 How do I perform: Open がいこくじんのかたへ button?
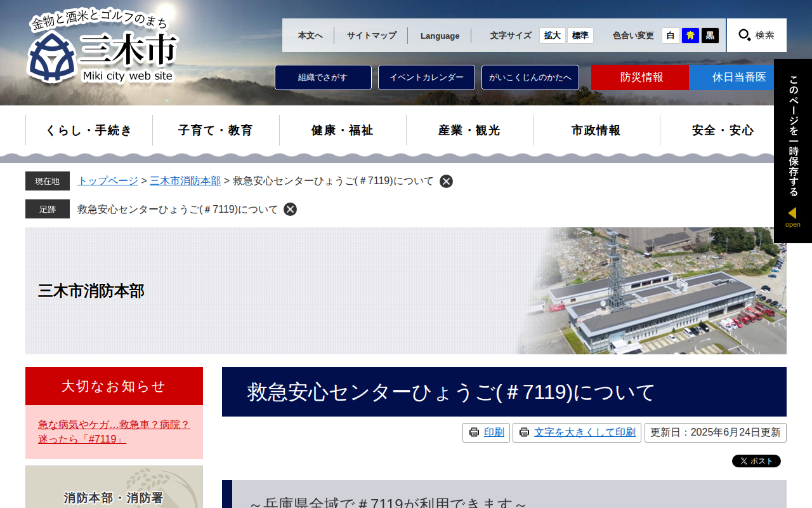coord(530,77)
